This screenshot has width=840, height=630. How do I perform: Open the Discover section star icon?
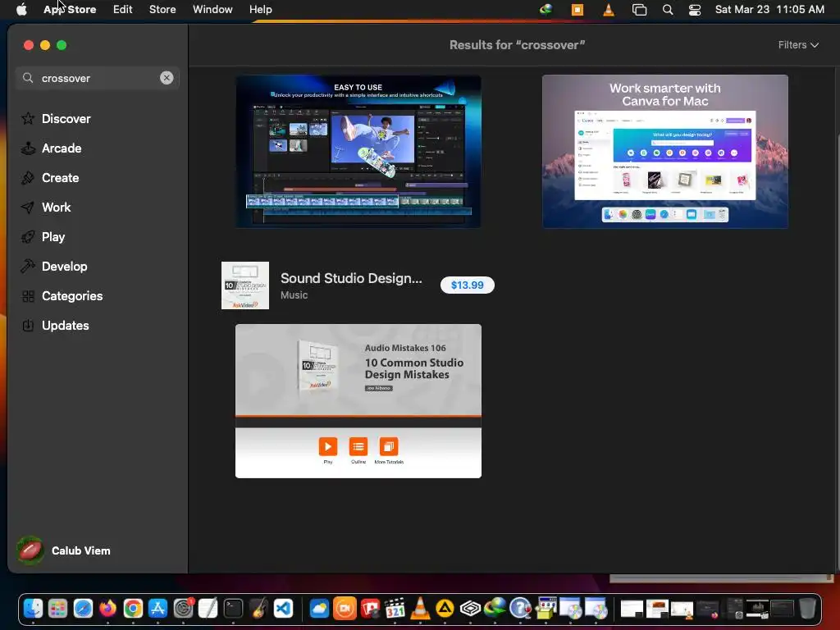click(28, 118)
